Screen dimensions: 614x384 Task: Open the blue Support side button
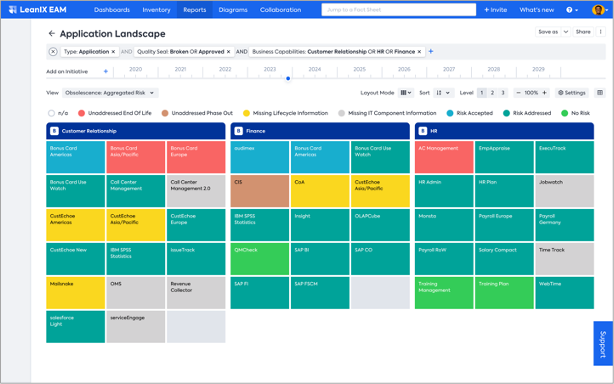[x=603, y=344]
